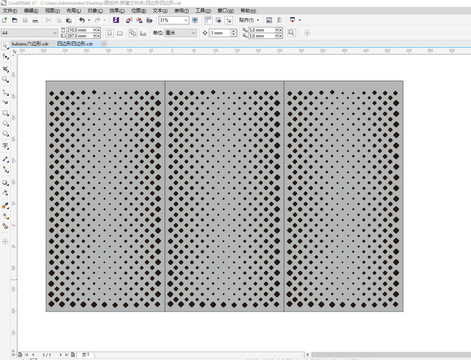Toggle Show Rulers in the toolbar
The height and width of the screenshot is (360, 471).
click(x=208, y=20)
